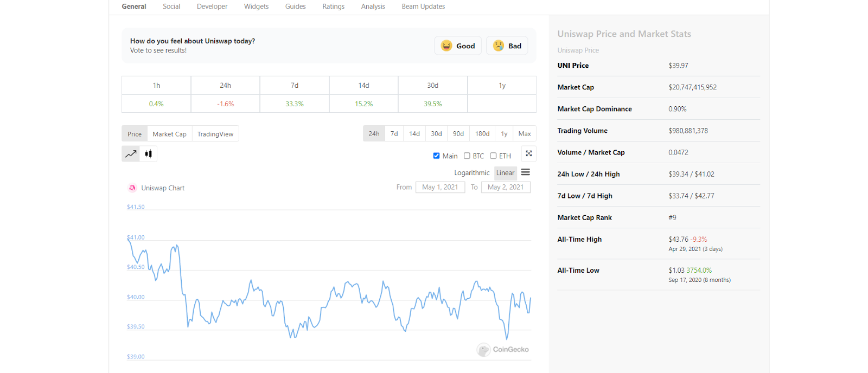The height and width of the screenshot is (373, 868).
Task: Select the line chart view icon
Action: (x=131, y=154)
